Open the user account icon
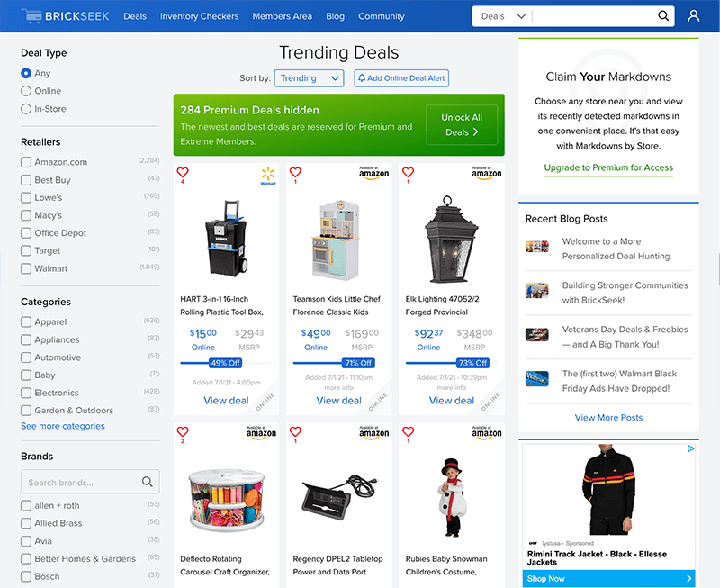720x588 pixels. point(693,16)
